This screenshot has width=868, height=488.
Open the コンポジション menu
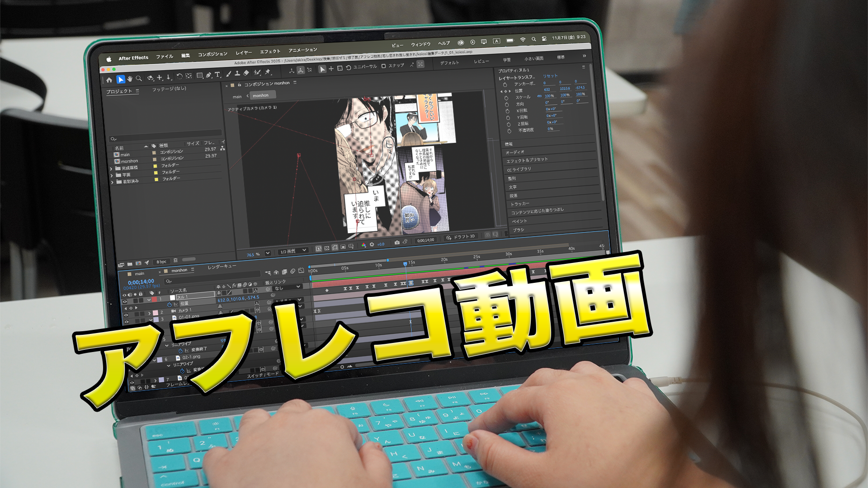pyautogui.click(x=212, y=54)
